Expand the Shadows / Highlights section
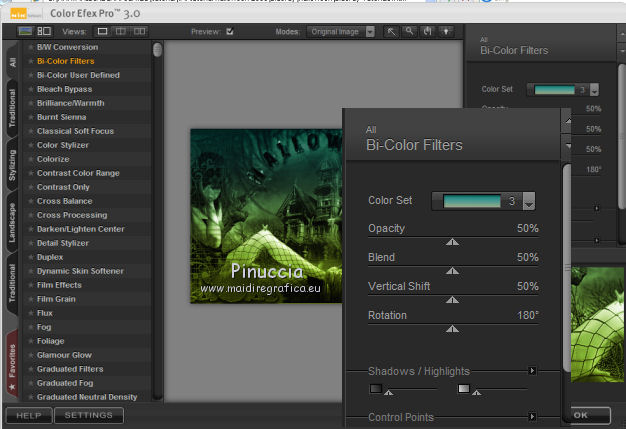Image resolution: width=626 pixels, height=429 pixels. coord(533,371)
